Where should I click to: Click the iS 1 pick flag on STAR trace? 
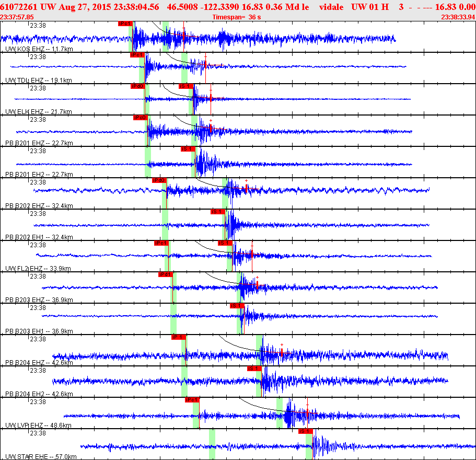tap(306, 431)
